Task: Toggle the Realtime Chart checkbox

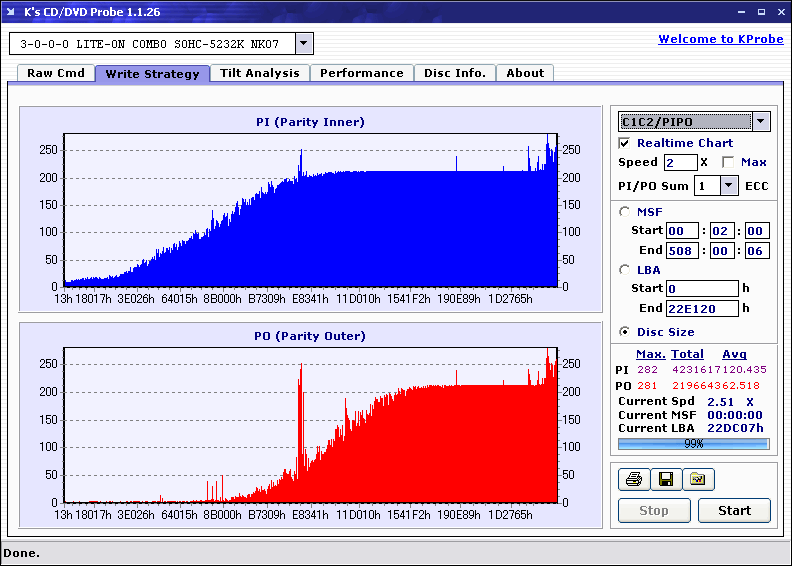Action: coord(624,143)
